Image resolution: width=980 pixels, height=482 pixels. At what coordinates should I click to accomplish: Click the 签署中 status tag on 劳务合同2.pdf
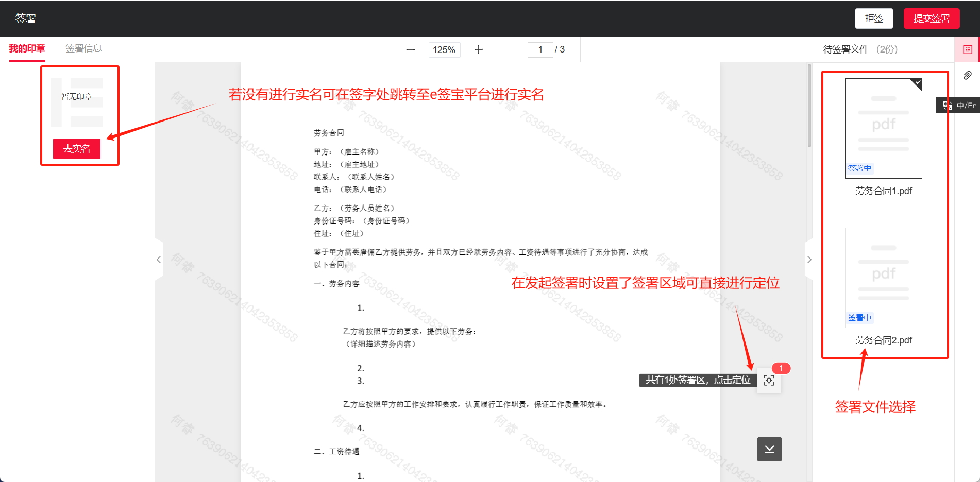click(859, 318)
